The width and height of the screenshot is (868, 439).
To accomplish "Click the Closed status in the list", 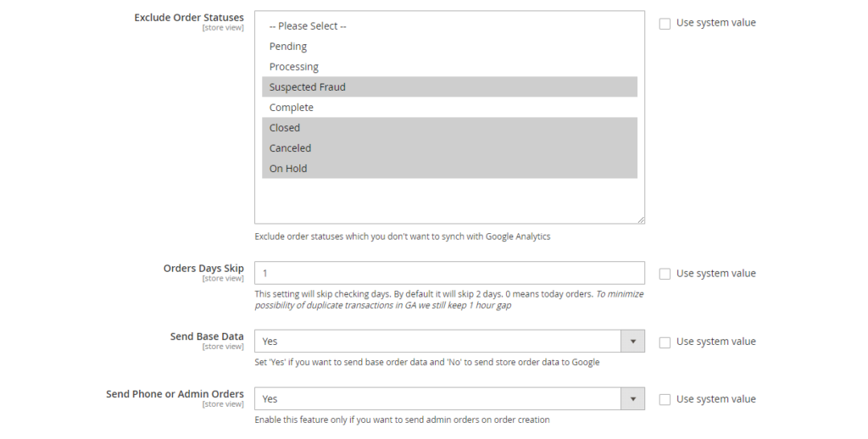I will point(284,128).
